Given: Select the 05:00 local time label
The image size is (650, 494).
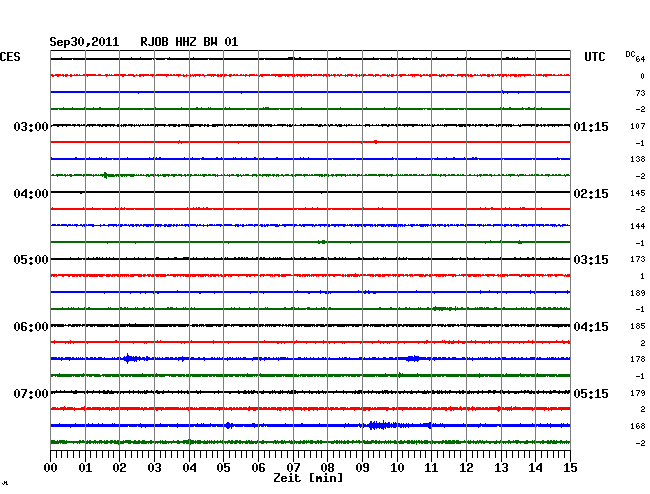Looking at the screenshot, I should (x=31, y=260).
